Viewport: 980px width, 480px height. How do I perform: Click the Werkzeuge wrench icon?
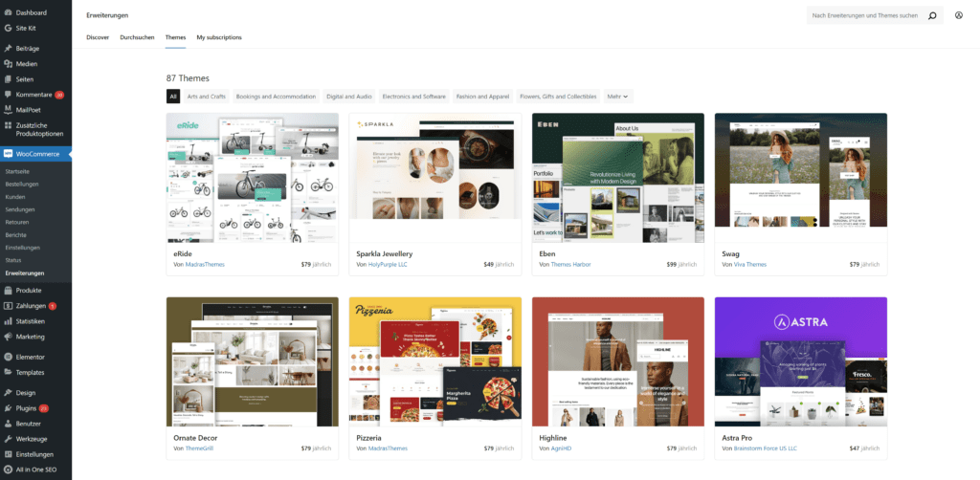[x=8, y=439]
